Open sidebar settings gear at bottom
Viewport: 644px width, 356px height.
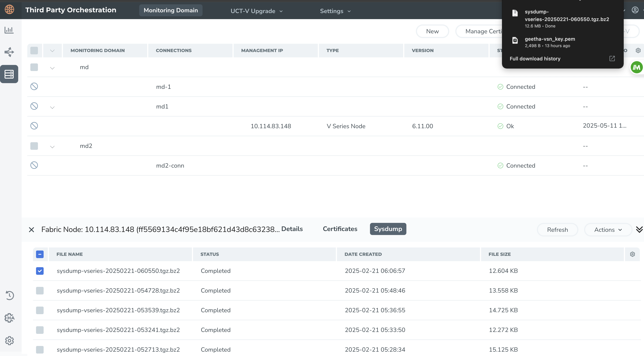point(9,340)
